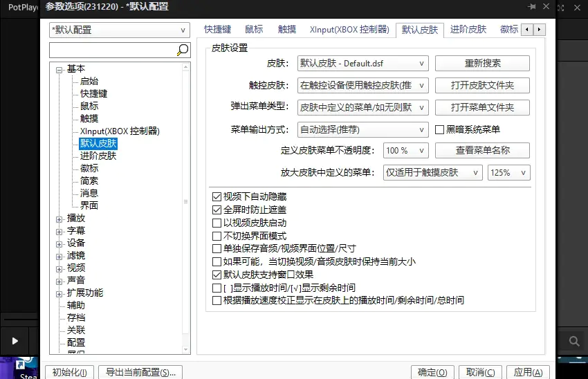
Task: Select 消息 in the tree
Action: point(89,194)
